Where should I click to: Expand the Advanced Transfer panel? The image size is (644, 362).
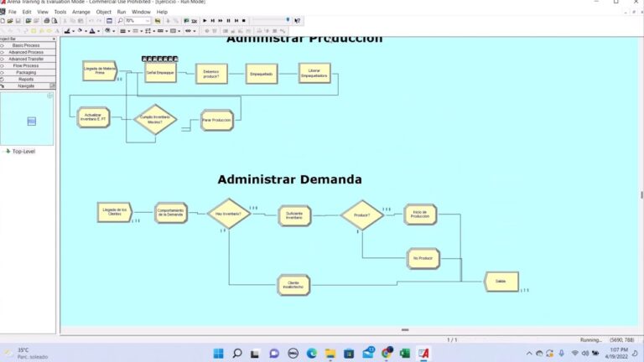26,59
